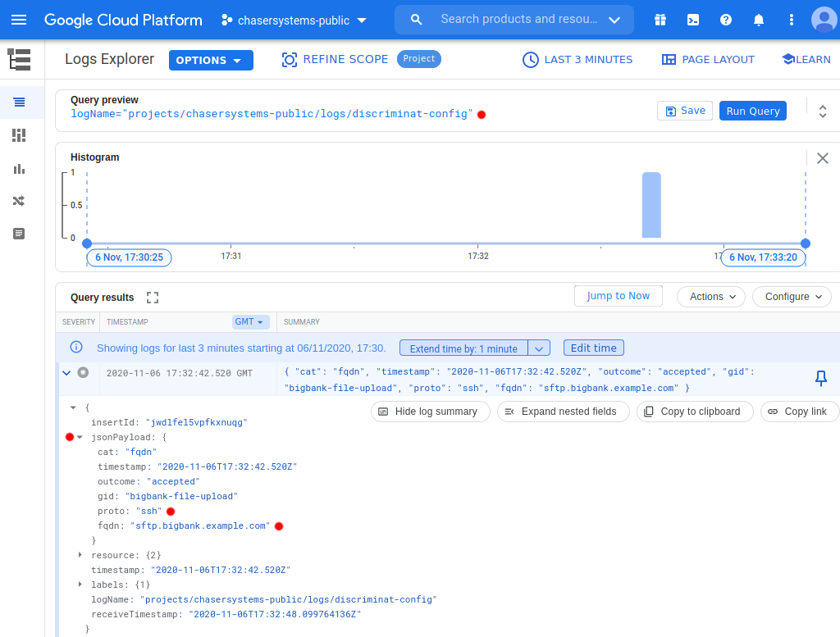Open Cloud Shell terminal
Screen dimensions: 840x637
pos(693,20)
